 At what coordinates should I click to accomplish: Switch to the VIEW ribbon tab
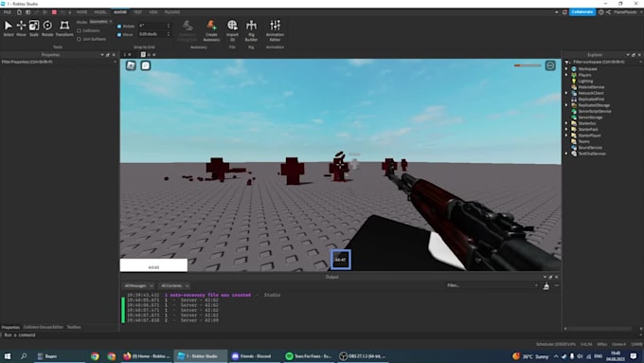pyautogui.click(x=153, y=12)
